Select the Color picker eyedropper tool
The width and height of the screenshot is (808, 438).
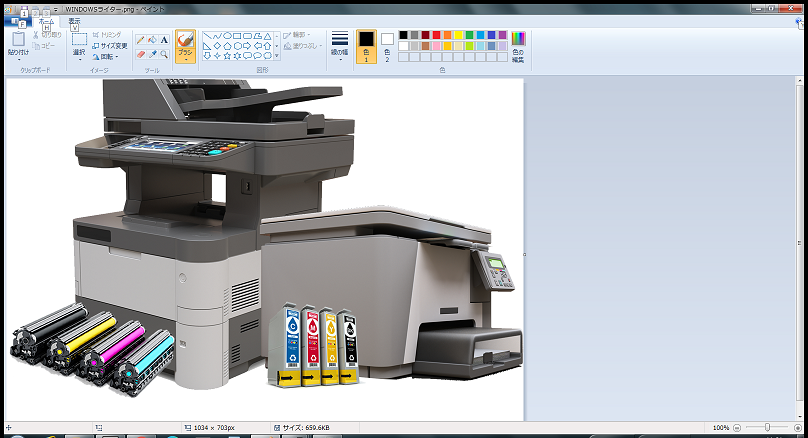coord(152,54)
